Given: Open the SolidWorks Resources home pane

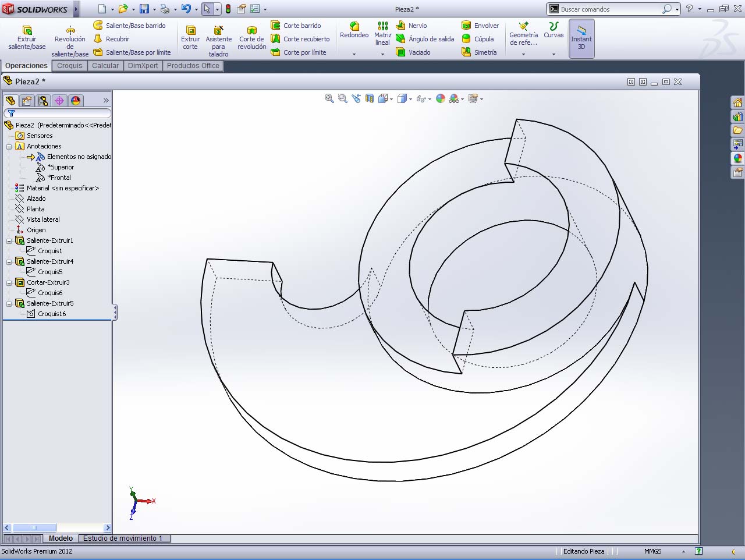Looking at the screenshot, I should point(737,103).
